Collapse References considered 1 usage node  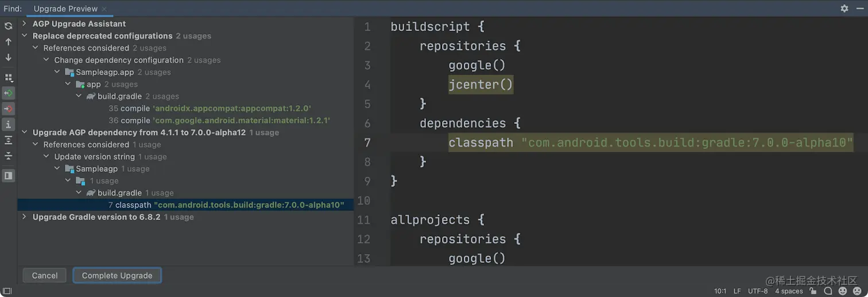coord(35,144)
